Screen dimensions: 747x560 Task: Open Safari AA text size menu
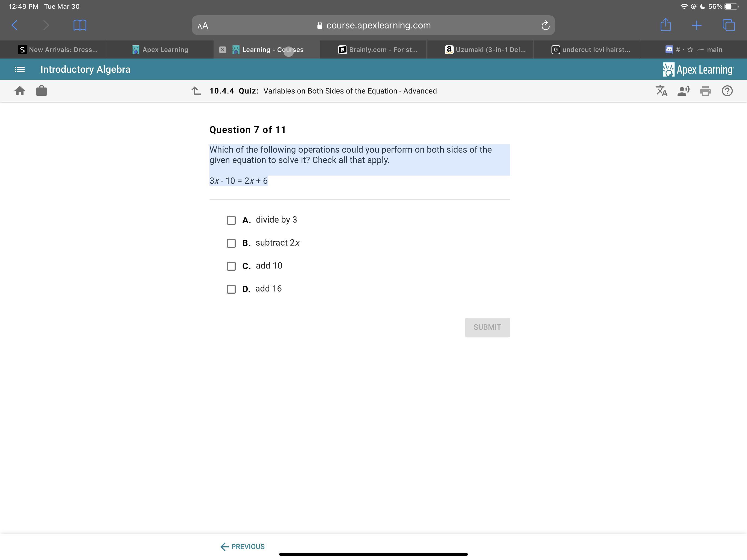(203, 26)
